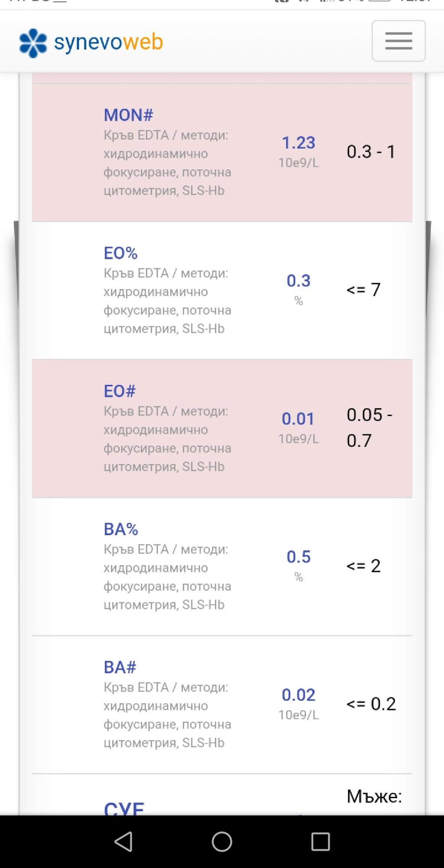
Task: Select the BA% result value 0.5
Action: [x=298, y=557]
